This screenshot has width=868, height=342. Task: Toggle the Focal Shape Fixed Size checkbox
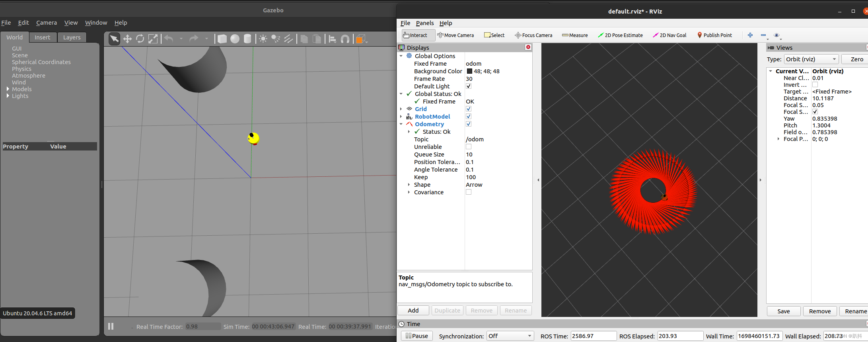coord(815,111)
